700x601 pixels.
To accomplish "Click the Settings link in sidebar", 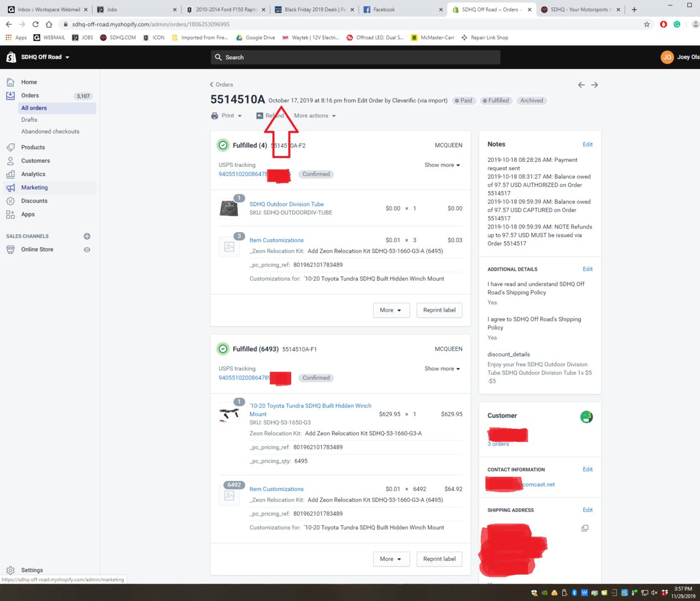I will (x=32, y=570).
